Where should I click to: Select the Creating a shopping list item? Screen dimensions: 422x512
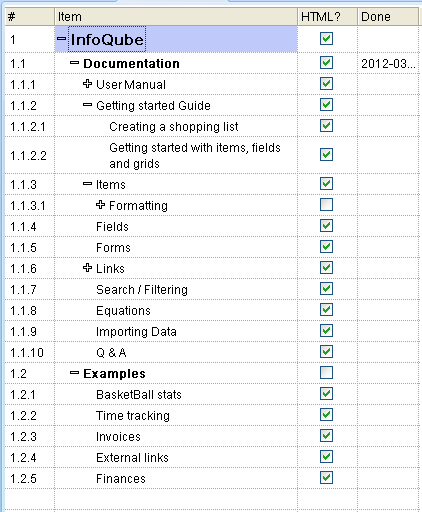click(x=174, y=127)
